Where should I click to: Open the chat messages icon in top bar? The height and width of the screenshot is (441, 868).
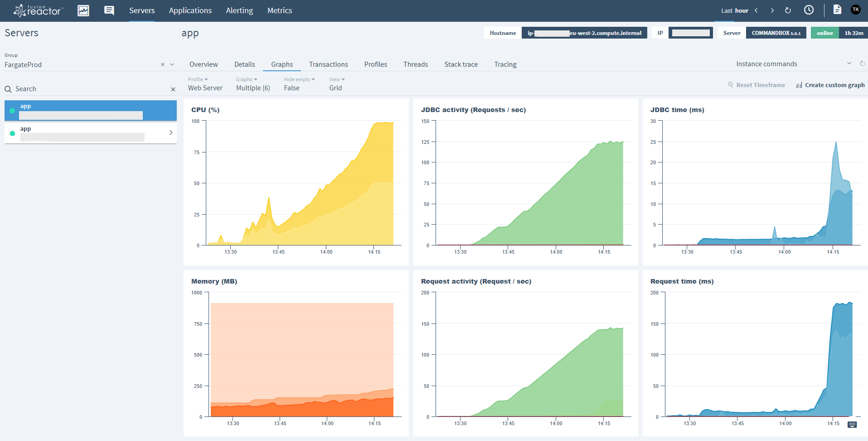109,10
